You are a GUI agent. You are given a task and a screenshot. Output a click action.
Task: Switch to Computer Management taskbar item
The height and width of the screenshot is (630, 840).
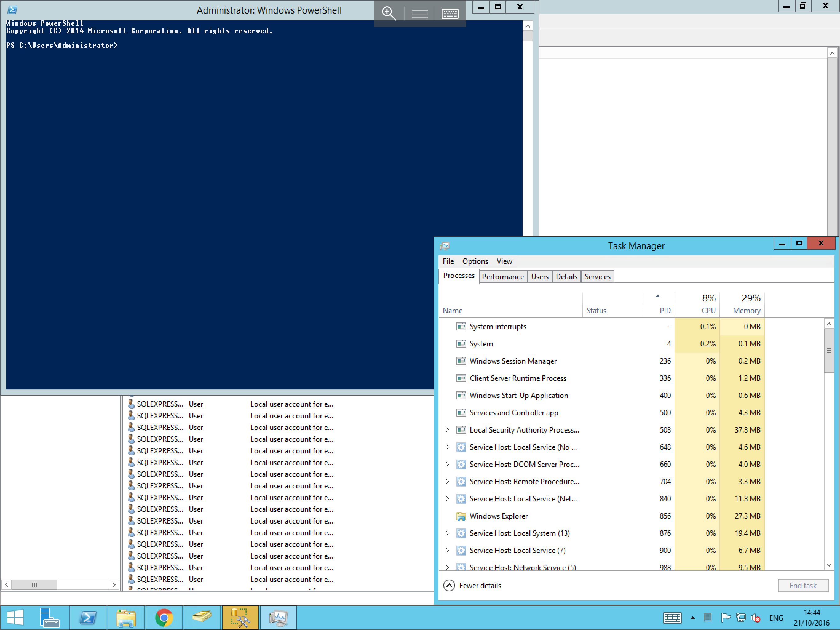[x=240, y=617]
